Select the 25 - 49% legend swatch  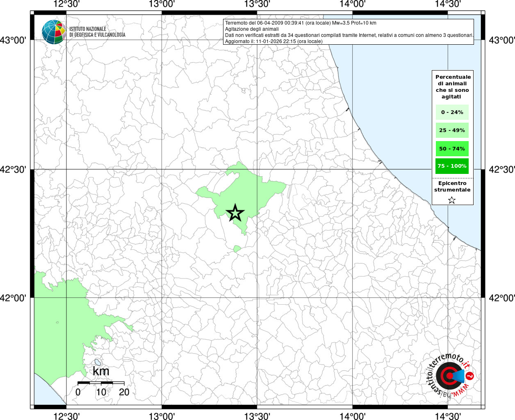tap(452, 130)
